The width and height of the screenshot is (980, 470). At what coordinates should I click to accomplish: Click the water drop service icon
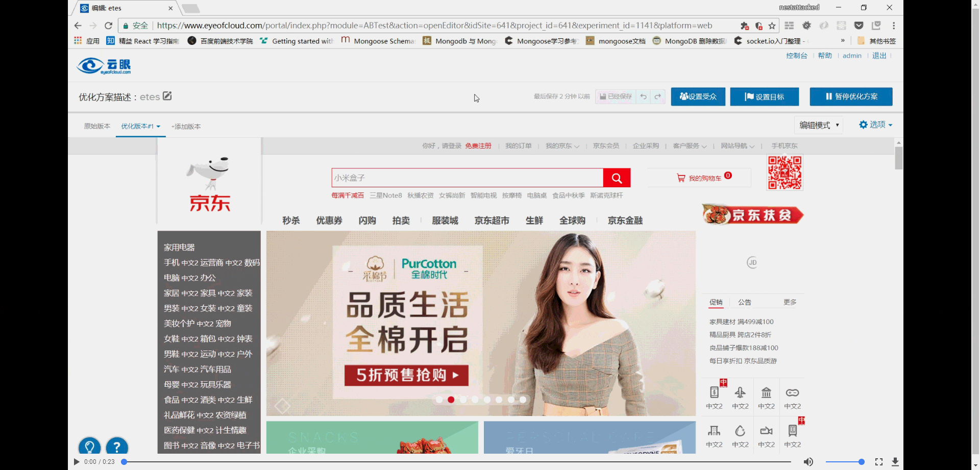740,431
